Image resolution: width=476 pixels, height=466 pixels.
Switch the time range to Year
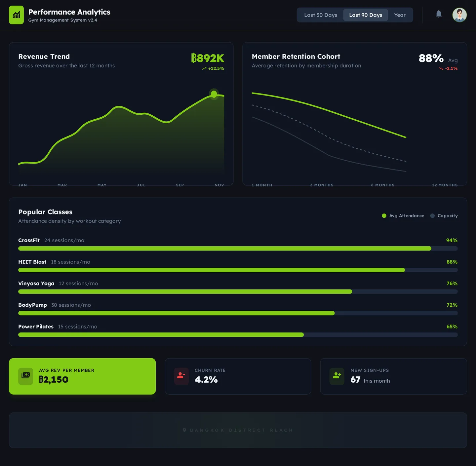tap(400, 15)
